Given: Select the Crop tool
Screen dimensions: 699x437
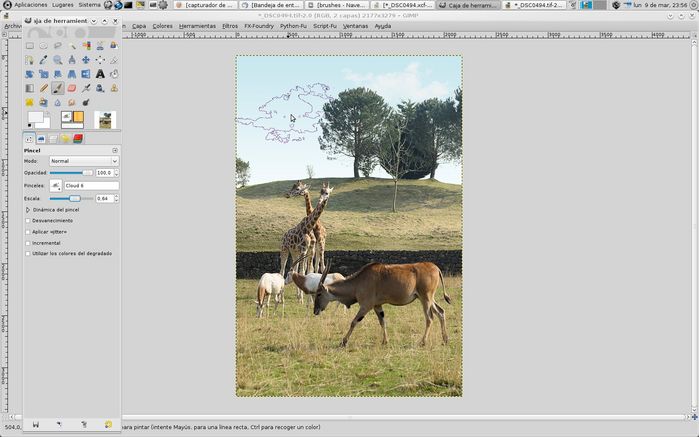Looking at the screenshot, I should (114, 60).
